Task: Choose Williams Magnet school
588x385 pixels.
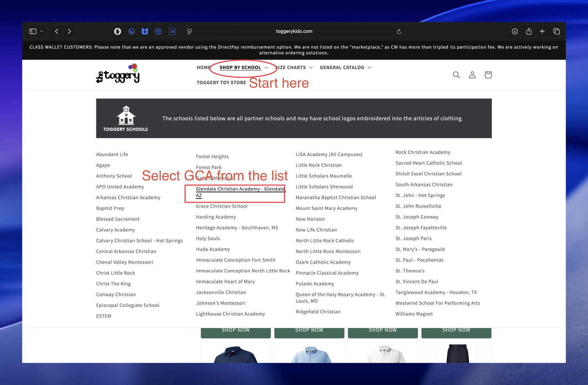Action: [x=414, y=314]
